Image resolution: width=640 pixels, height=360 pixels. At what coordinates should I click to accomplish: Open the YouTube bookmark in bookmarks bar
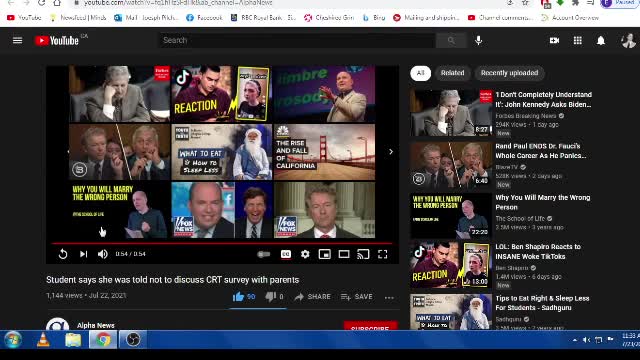pyautogui.click(x=24, y=18)
